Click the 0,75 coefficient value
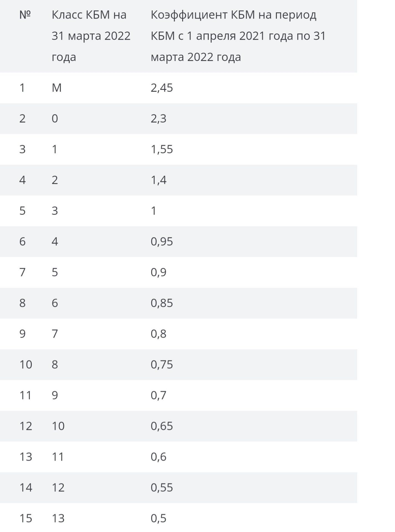 162,365
